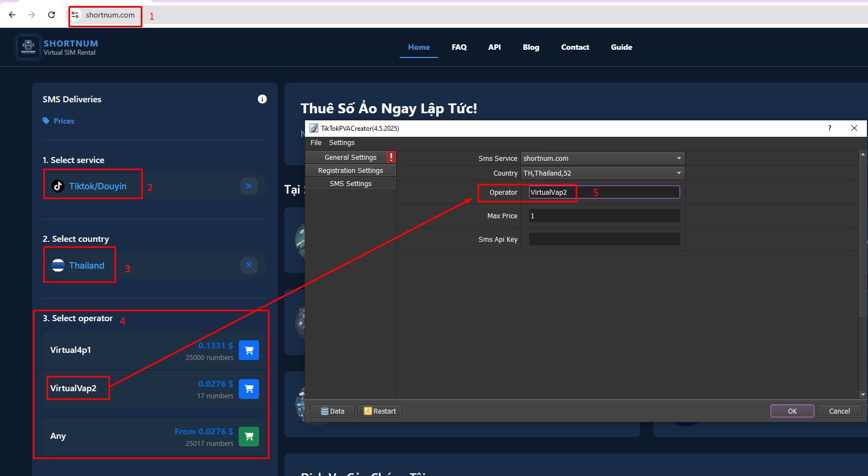Screen dimensions: 868x476
Task: Click the Prices tag icon
Action: tap(46, 121)
